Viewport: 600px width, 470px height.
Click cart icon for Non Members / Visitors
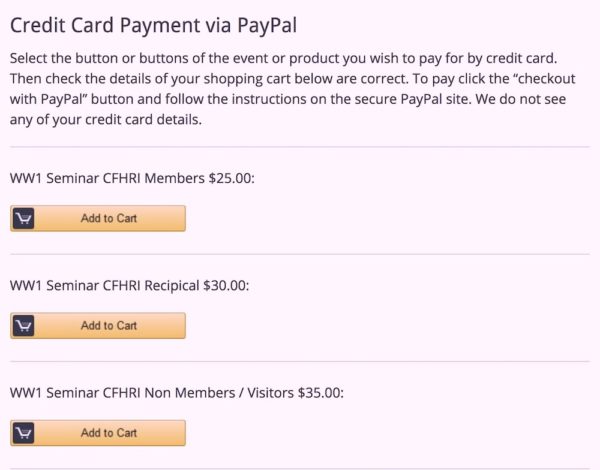[x=24, y=433]
